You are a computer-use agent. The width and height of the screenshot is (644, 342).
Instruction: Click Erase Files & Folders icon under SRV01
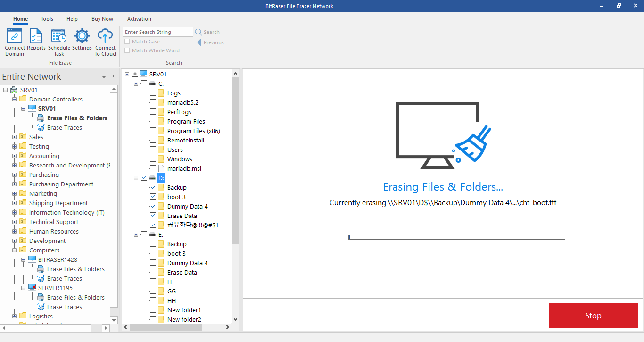[x=41, y=118]
